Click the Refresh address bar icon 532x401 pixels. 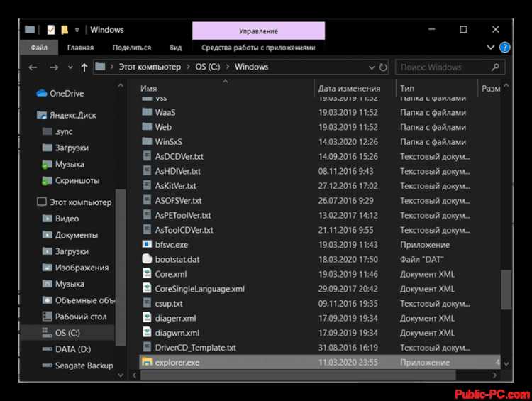pos(383,67)
